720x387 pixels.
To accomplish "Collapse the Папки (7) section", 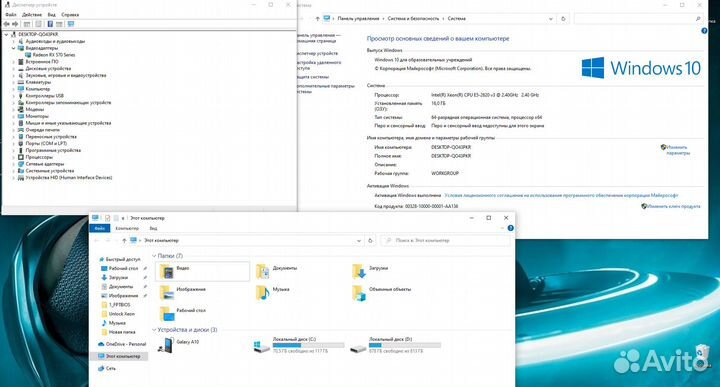I will (154, 256).
